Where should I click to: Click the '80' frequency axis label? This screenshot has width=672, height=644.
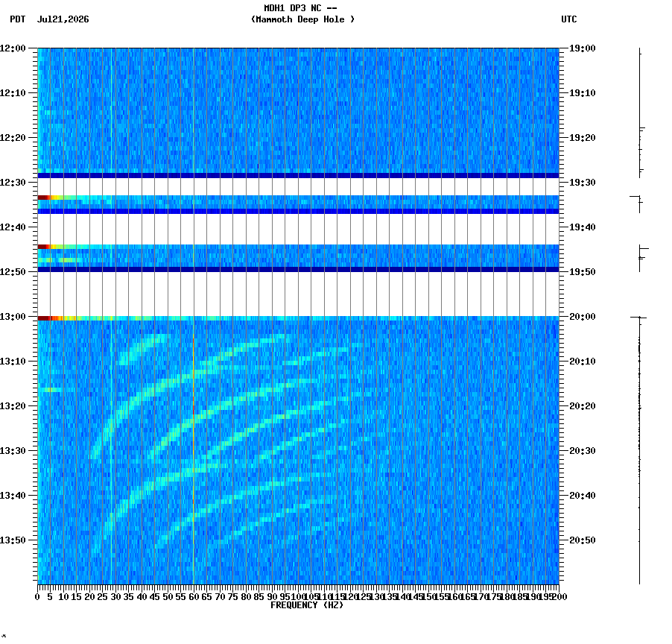[x=246, y=597]
